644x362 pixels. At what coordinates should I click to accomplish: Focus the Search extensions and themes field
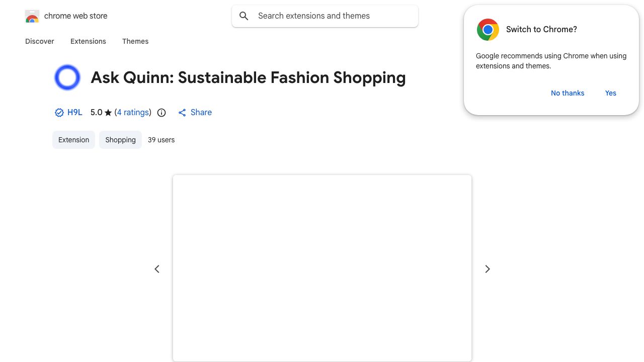point(325,16)
